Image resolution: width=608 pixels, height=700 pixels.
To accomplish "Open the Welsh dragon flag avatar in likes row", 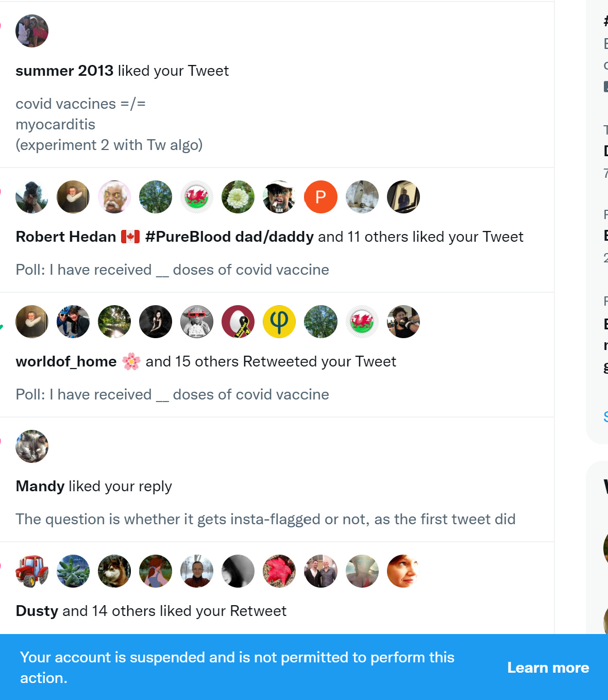I will (197, 197).
